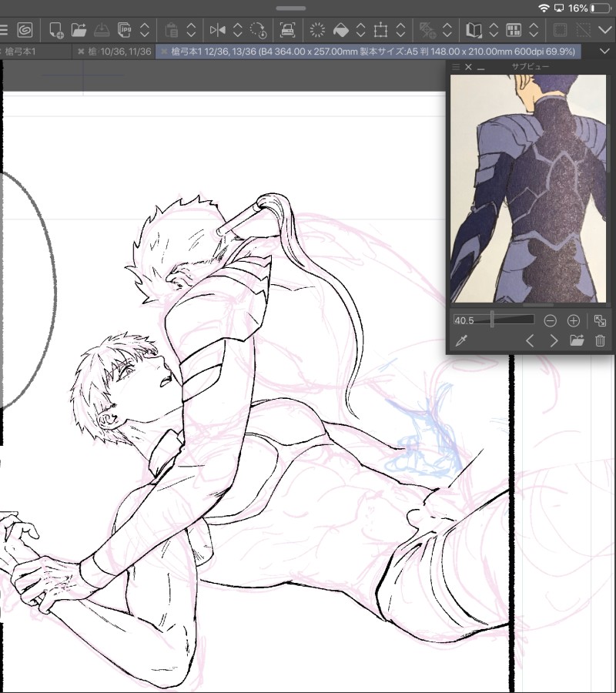The width and height of the screenshot is (616, 693).
Task: Open the Sub View panel menu icon
Action: [456, 67]
